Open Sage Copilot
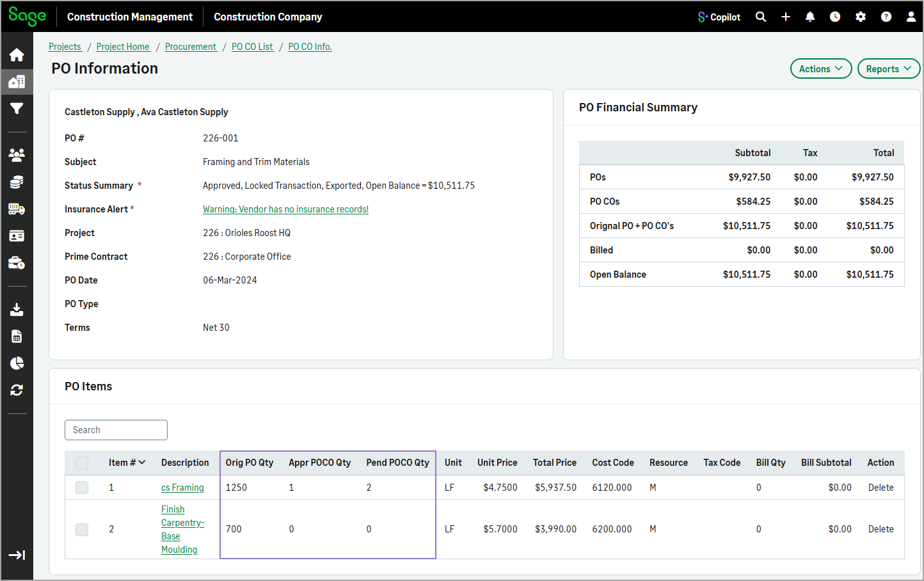The width and height of the screenshot is (924, 581). pyautogui.click(x=719, y=17)
